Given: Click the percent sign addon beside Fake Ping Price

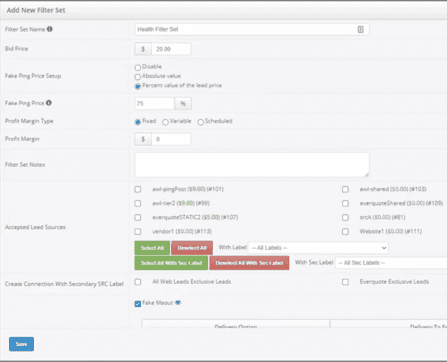Looking at the screenshot, I should pyautogui.click(x=183, y=104).
